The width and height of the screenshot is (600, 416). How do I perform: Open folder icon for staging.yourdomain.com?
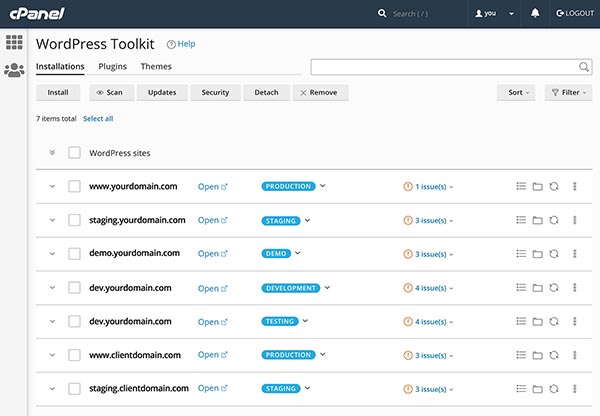(x=538, y=220)
